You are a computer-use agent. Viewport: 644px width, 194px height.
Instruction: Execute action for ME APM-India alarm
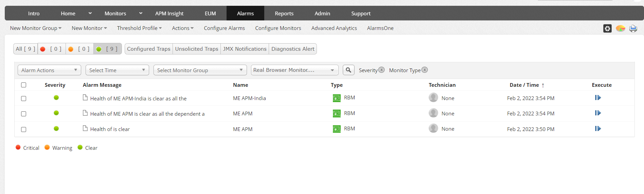(x=598, y=98)
